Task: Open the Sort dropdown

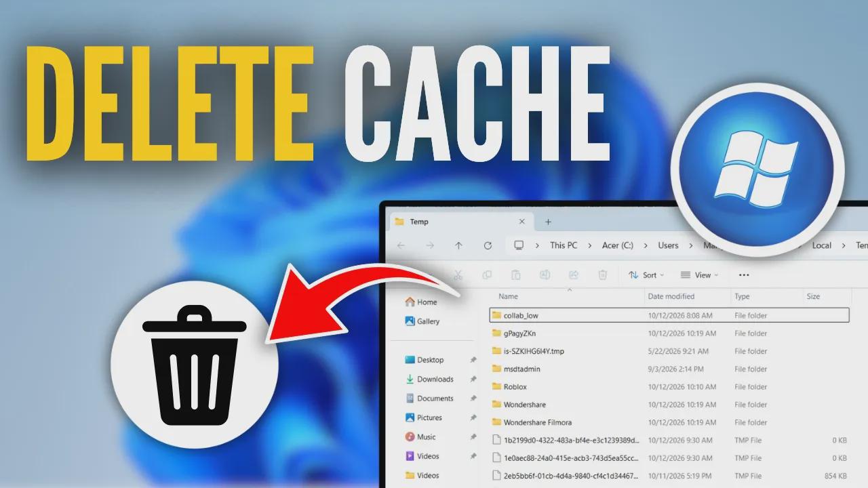Action: pos(646,275)
